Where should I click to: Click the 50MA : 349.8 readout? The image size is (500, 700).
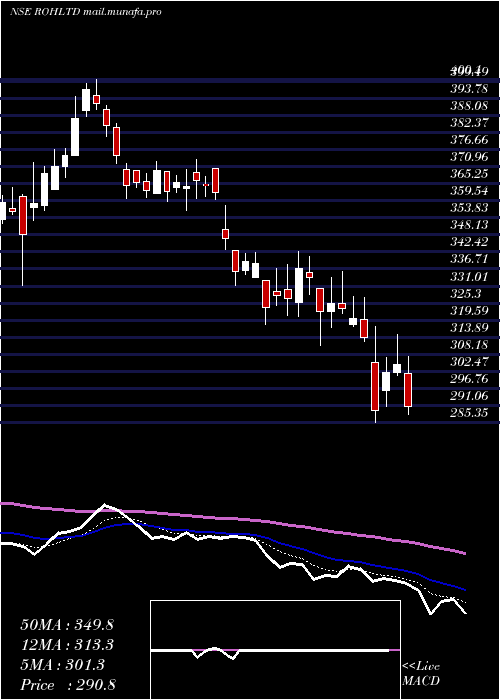(67, 625)
